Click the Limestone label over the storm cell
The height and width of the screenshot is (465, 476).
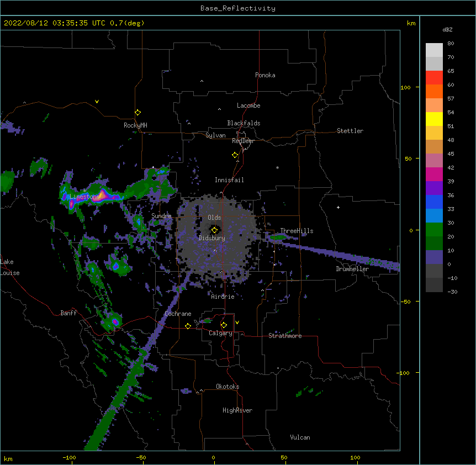point(85,197)
